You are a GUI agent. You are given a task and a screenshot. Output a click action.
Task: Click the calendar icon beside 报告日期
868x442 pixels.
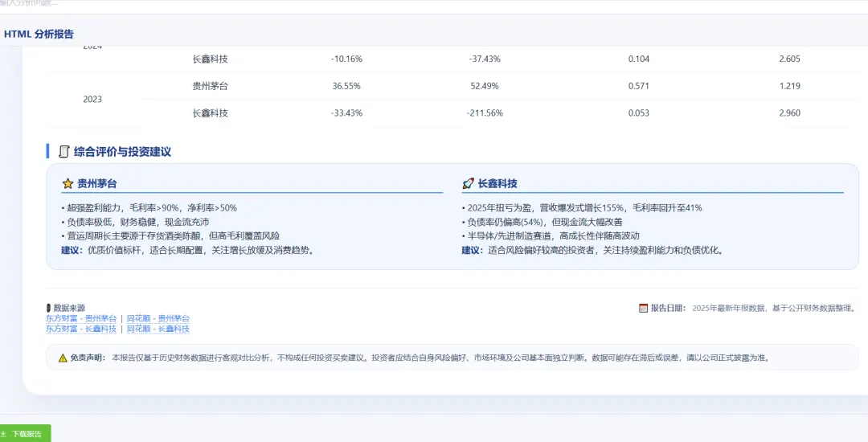(643, 308)
